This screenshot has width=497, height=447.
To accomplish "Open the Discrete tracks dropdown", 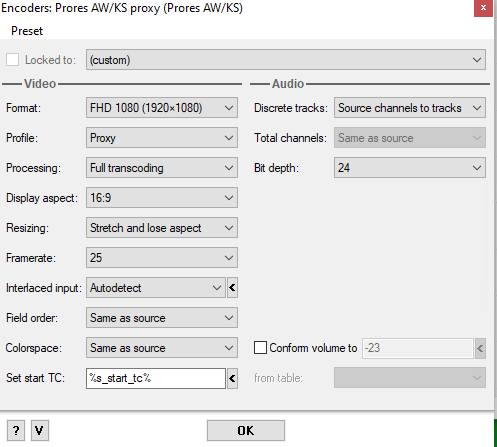I will click(410, 108).
